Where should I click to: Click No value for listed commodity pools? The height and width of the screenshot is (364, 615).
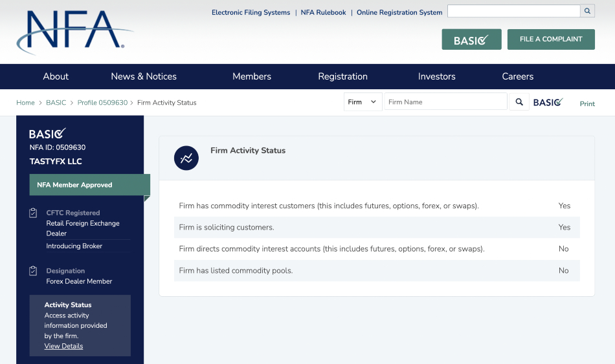pos(564,270)
